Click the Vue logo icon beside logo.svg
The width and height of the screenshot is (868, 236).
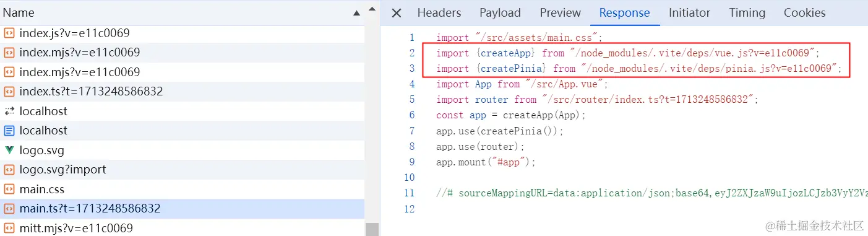tap(9, 150)
